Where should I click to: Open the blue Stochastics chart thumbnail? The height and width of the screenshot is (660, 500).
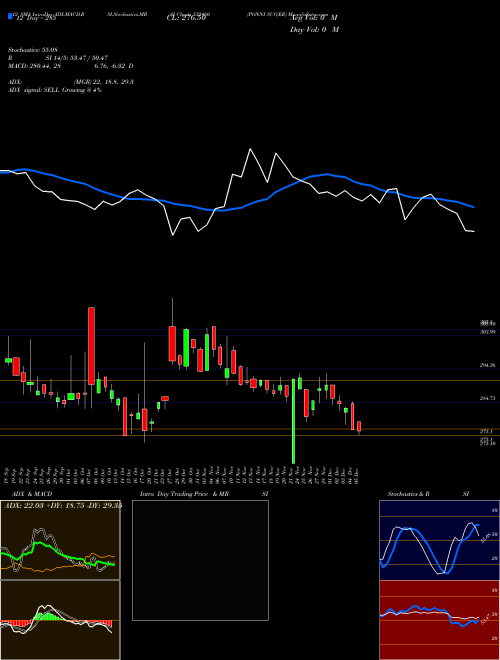(x=439, y=540)
